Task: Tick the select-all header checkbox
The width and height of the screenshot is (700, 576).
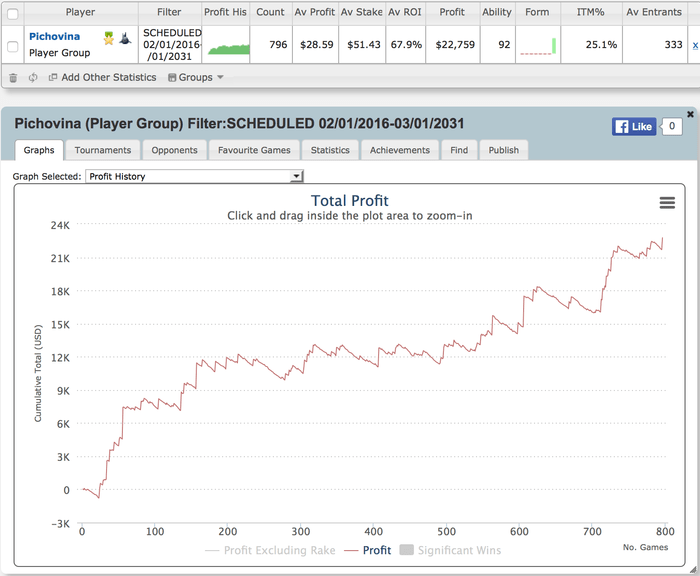Action: tap(13, 13)
